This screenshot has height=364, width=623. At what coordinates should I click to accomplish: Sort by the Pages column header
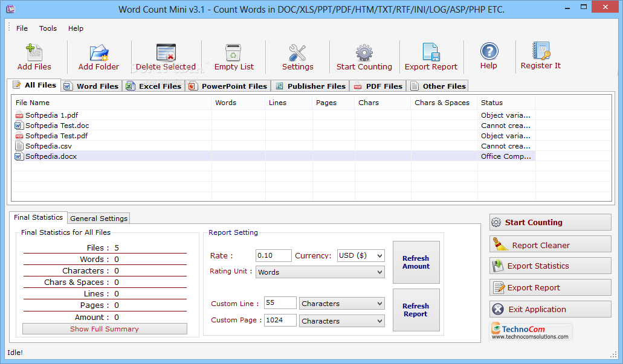(x=333, y=103)
